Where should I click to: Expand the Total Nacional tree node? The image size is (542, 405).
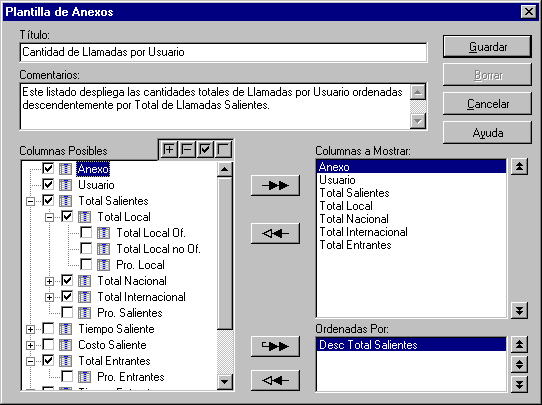(49, 281)
